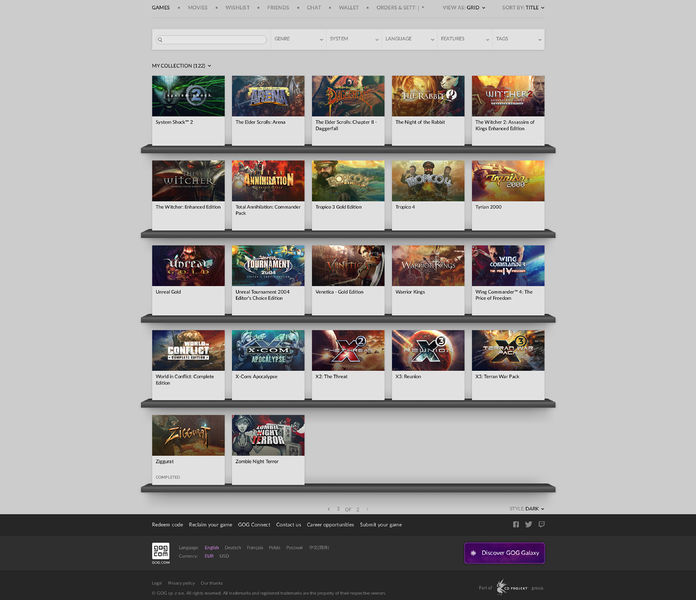696x600 pixels.
Task: Select Deutsch as the language
Action: tap(233, 548)
